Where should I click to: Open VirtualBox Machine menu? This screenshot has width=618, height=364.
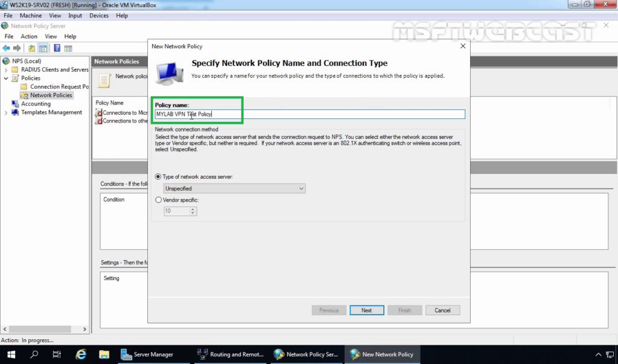pos(31,15)
